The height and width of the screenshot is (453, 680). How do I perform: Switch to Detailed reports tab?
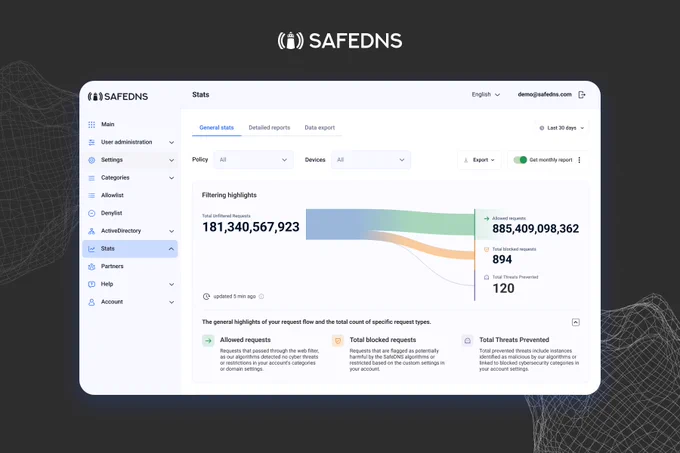pos(269,128)
